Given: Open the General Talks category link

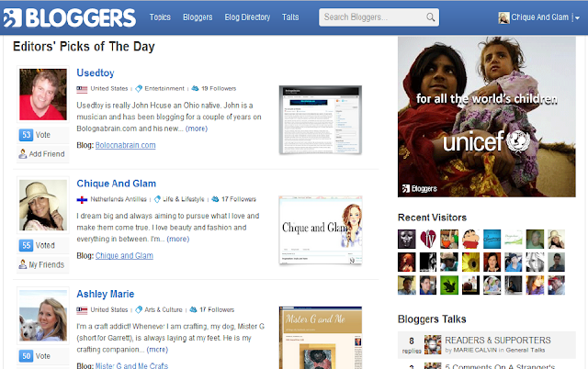Looking at the screenshot, I should pos(525,350).
